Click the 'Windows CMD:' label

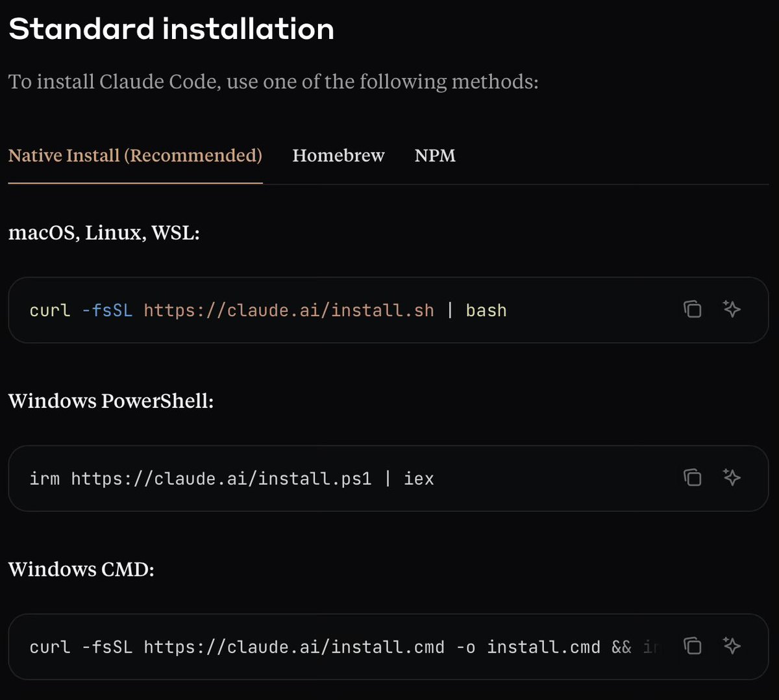click(81, 569)
